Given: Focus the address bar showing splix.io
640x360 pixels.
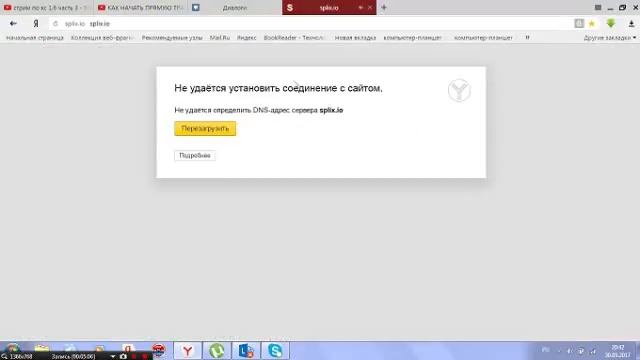Looking at the screenshot, I should [310, 24].
